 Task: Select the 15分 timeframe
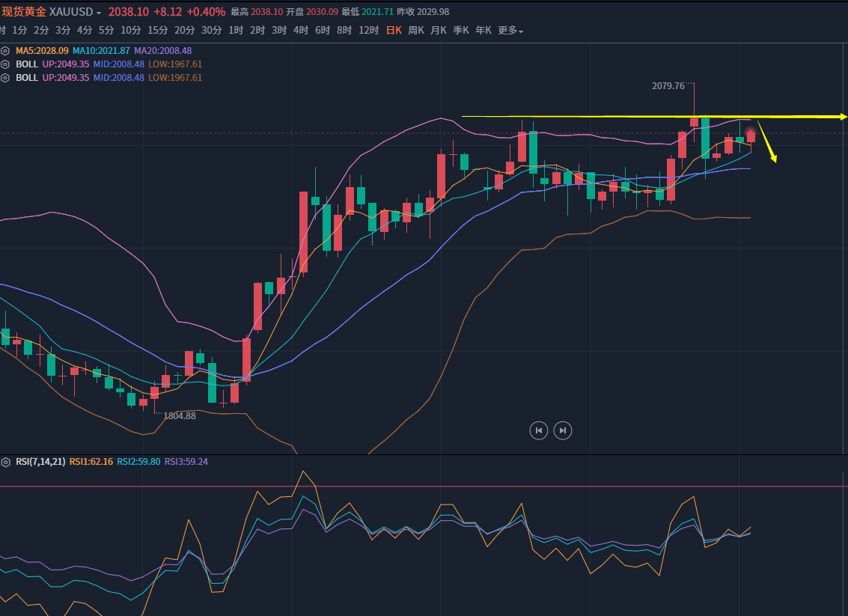click(158, 31)
